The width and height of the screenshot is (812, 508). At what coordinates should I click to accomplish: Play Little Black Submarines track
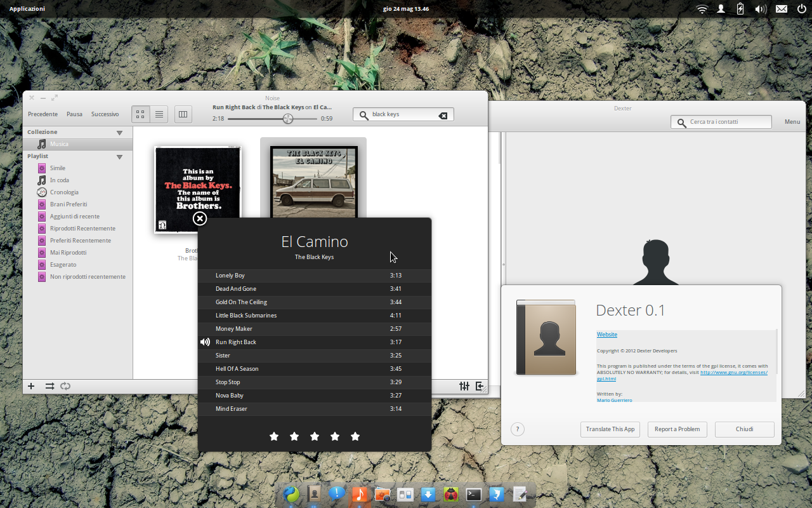315,316
